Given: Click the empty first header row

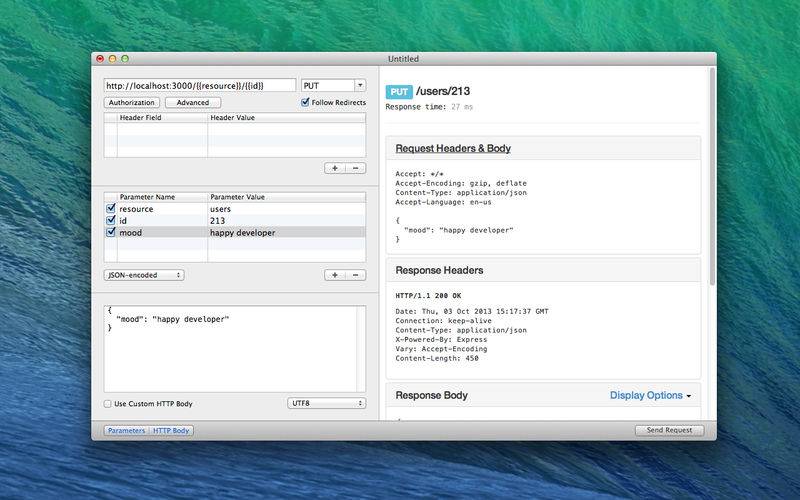Looking at the screenshot, I should point(235,129).
